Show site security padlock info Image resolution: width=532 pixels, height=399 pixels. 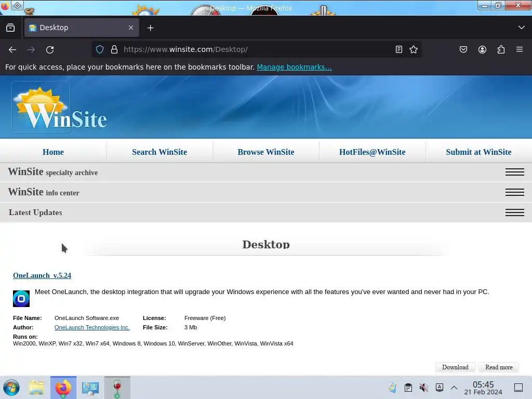tap(114, 49)
